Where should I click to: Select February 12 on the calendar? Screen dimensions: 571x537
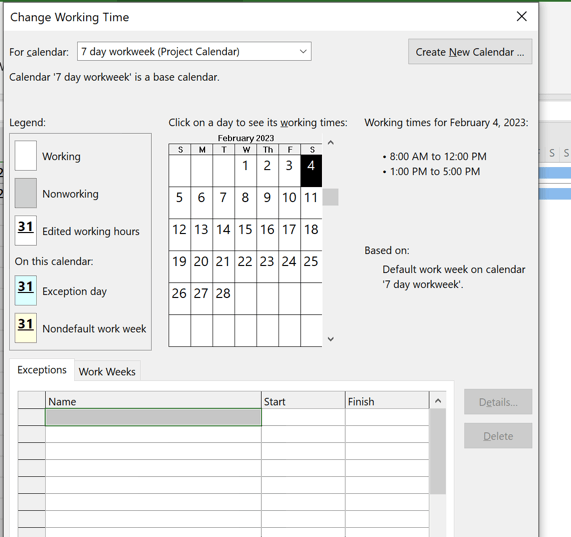(180, 234)
